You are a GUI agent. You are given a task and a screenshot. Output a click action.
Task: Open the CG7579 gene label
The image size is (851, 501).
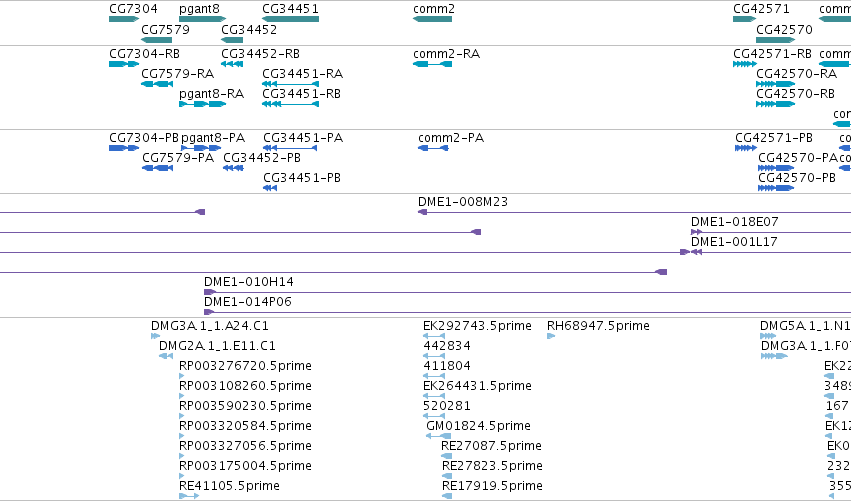[165, 29]
